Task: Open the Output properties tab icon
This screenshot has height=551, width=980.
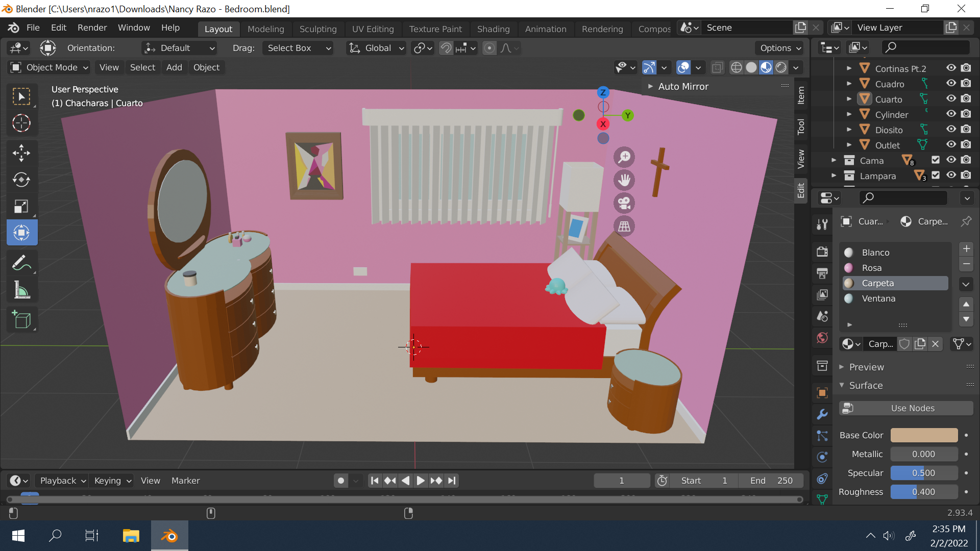Action: coord(822,273)
